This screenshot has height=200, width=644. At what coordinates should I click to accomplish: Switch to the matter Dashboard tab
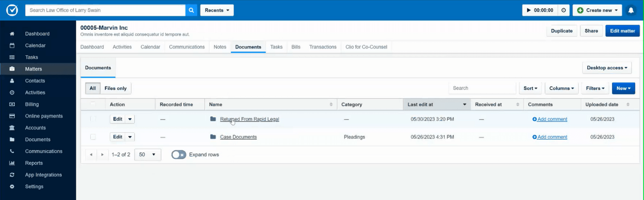tap(92, 47)
